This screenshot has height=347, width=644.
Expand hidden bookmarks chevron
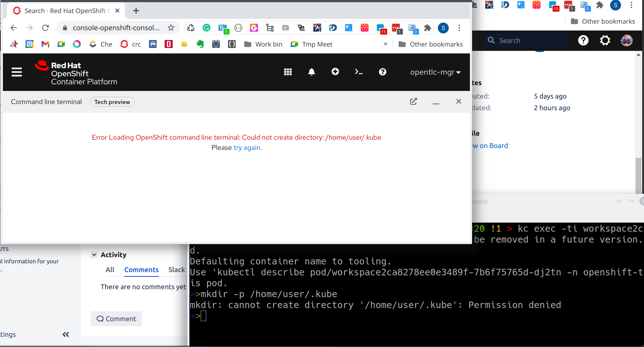(x=385, y=44)
